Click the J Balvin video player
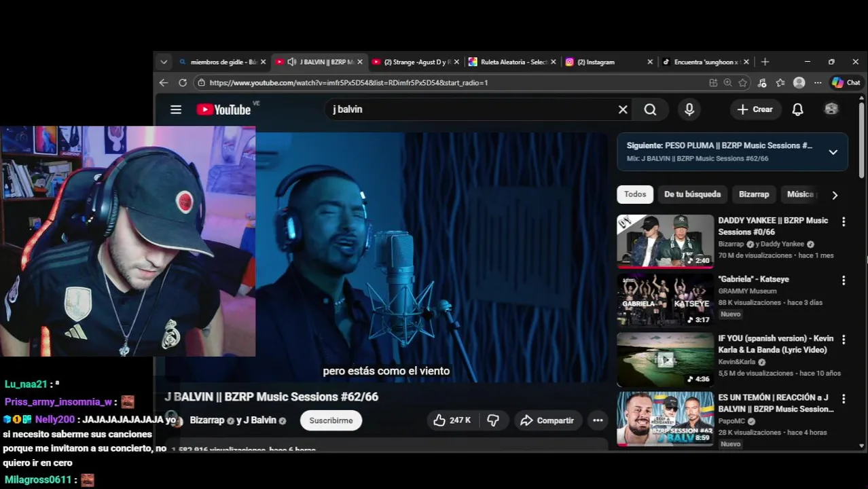The height and width of the screenshot is (489, 868). pos(432,257)
